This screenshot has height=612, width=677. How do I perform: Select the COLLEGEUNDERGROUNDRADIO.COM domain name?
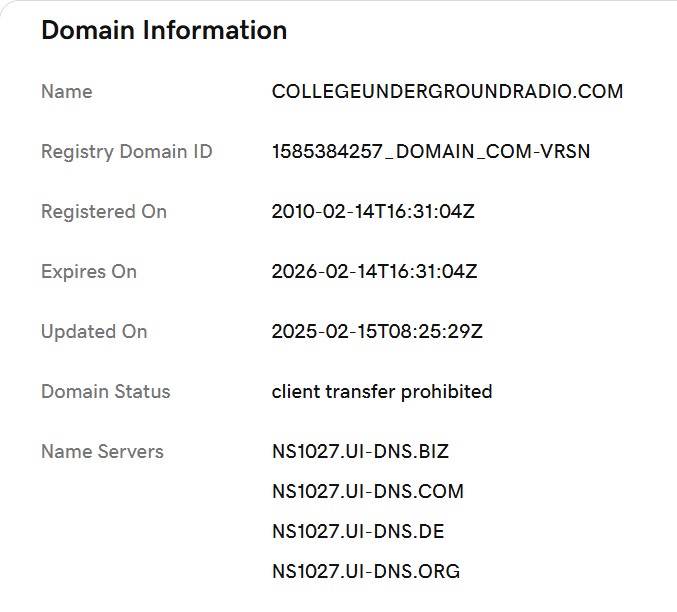click(447, 92)
